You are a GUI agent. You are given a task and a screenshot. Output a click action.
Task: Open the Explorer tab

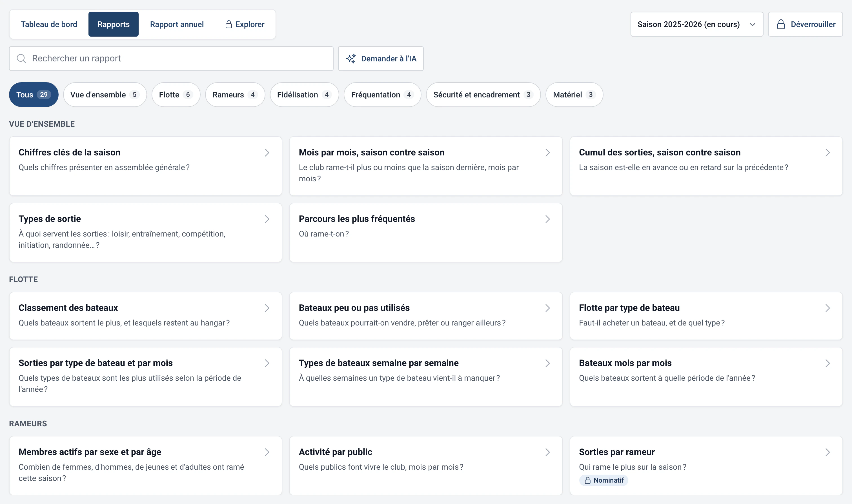pyautogui.click(x=245, y=24)
